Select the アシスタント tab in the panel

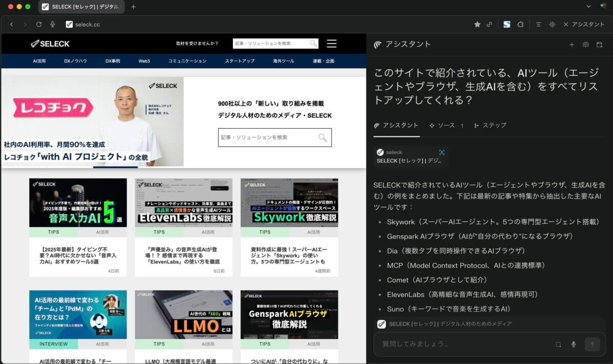pos(396,125)
